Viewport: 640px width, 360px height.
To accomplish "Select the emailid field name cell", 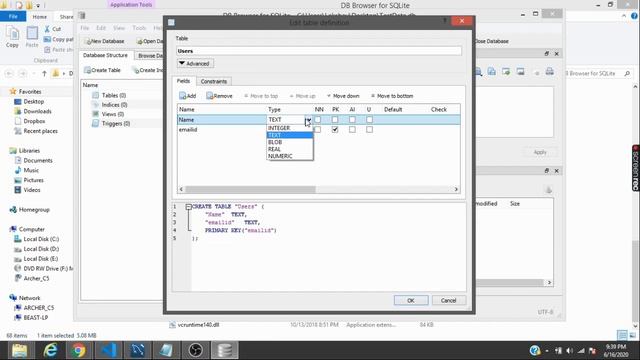I will pyautogui.click(x=221, y=129).
